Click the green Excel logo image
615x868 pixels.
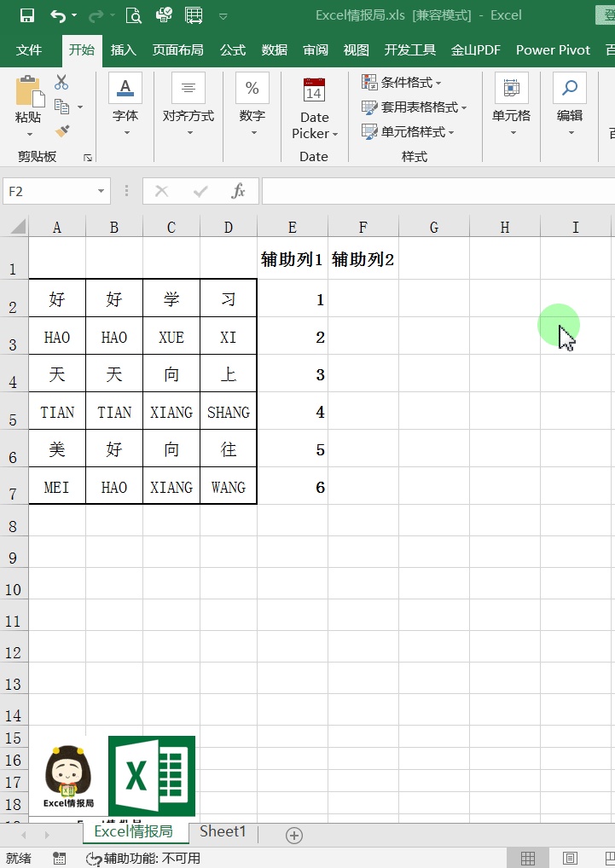[152, 776]
